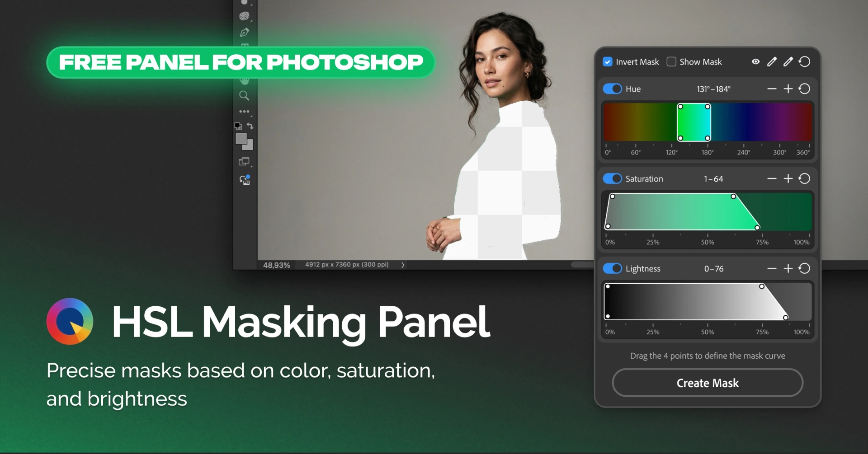Click the HSL Masking Panel color wheel logo

70,321
